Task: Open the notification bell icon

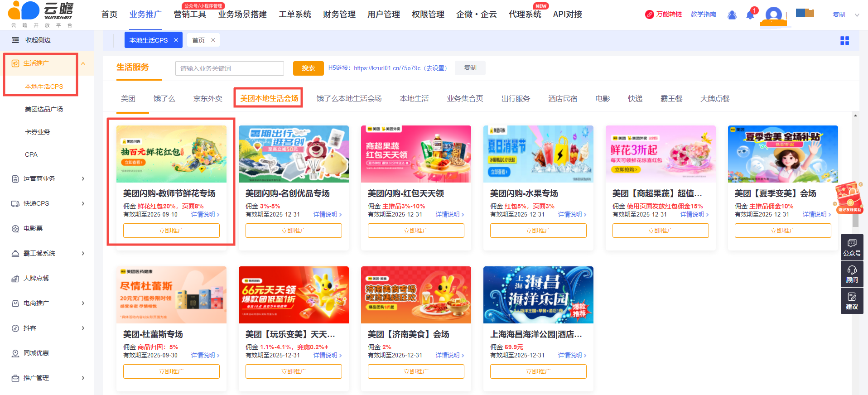Action: click(x=750, y=14)
